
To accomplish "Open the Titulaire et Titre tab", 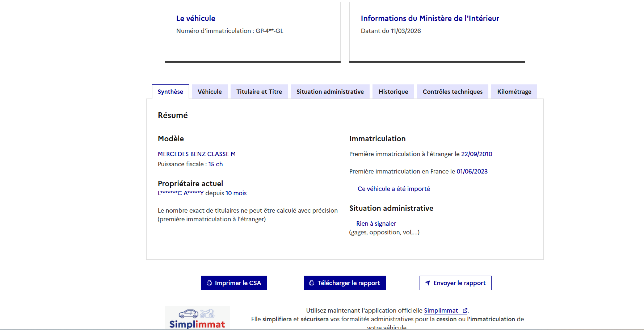I will [259, 92].
